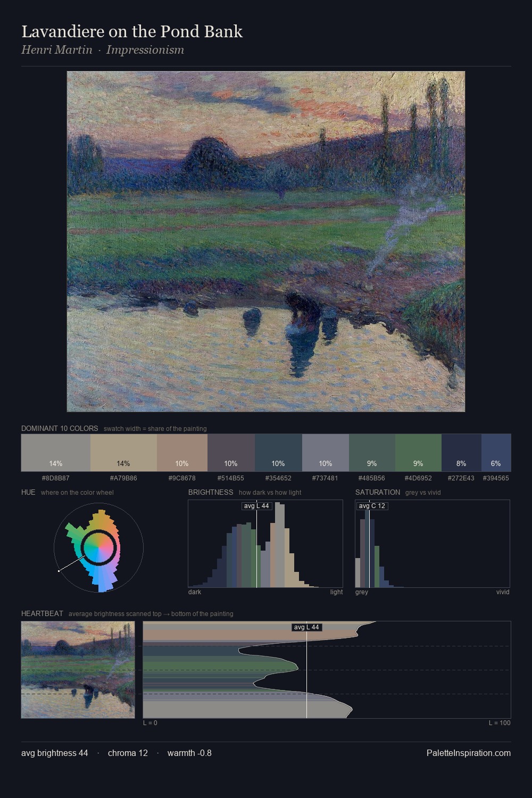Click the 'BRIGHTNESS' section heading
The width and height of the screenshot is (532, 798).
pos(211,492)
